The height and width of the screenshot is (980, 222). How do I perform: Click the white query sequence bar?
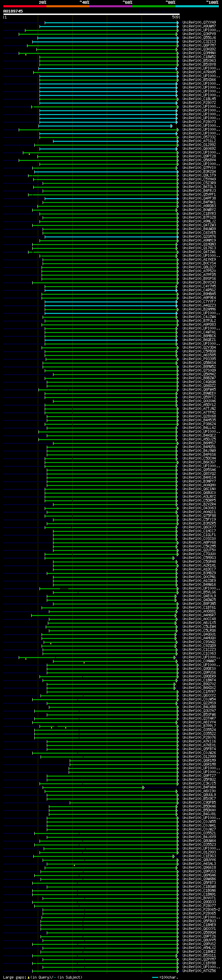click(92, 15)
